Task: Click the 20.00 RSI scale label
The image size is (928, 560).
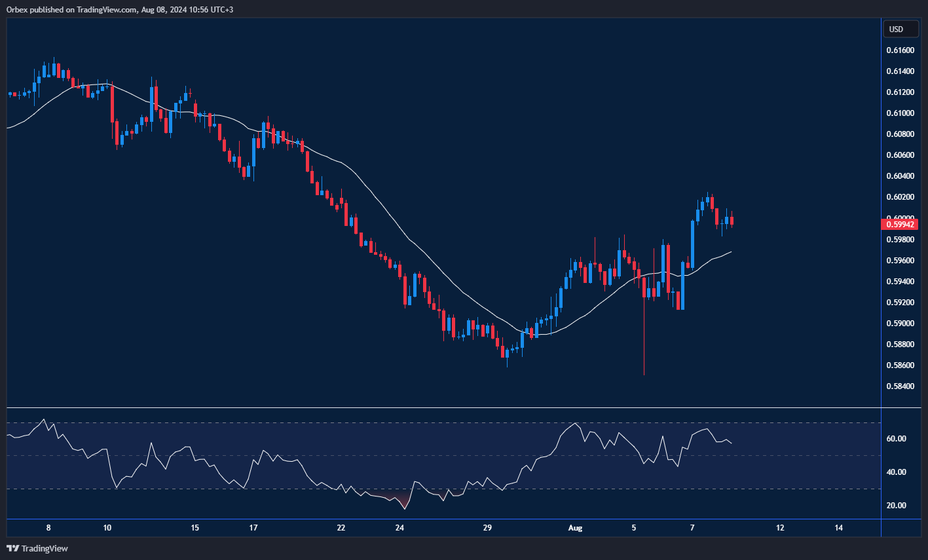Action: point(897,506)
